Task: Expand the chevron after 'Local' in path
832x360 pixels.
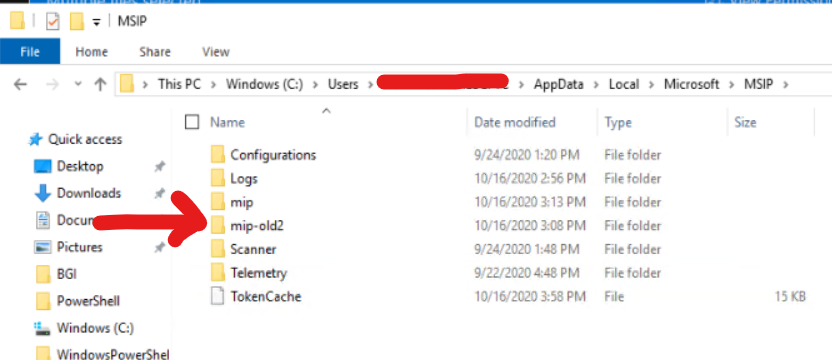Action: (x=652, y=84)
